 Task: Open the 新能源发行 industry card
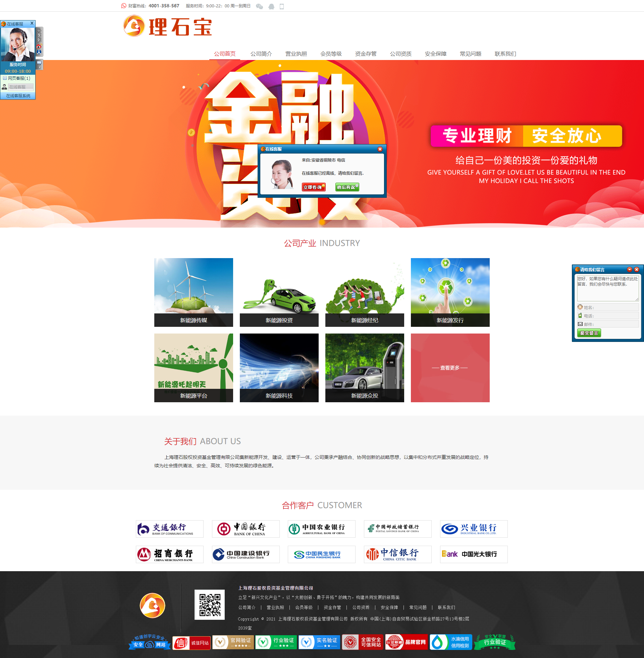point(450,292)
